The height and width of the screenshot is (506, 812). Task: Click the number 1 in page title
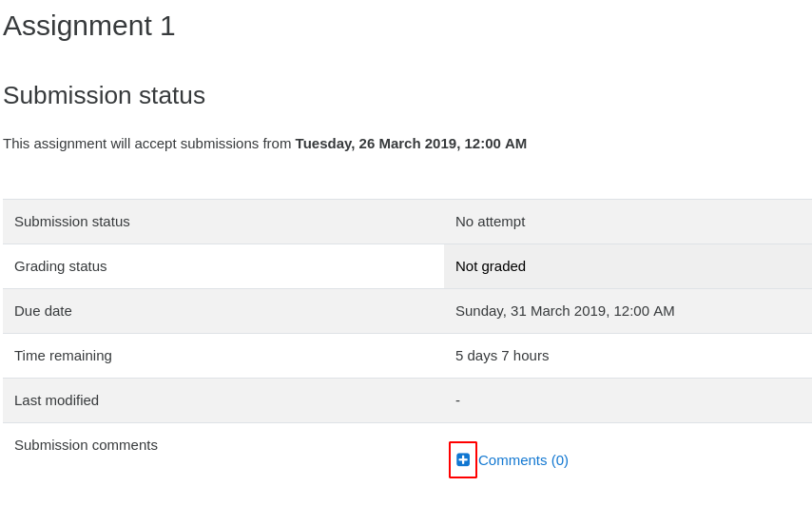click(x=167, y=26)
